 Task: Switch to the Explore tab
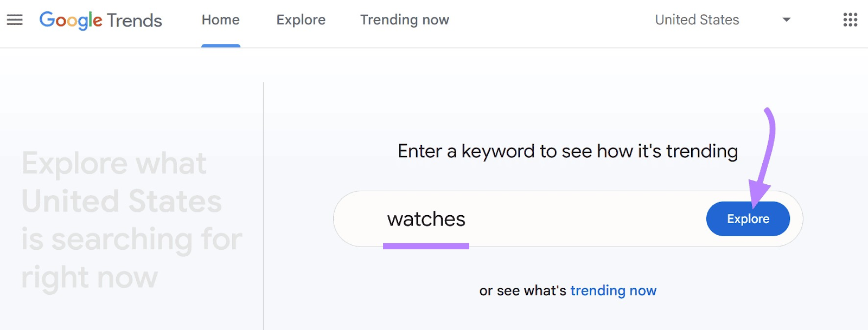point(301,20)
